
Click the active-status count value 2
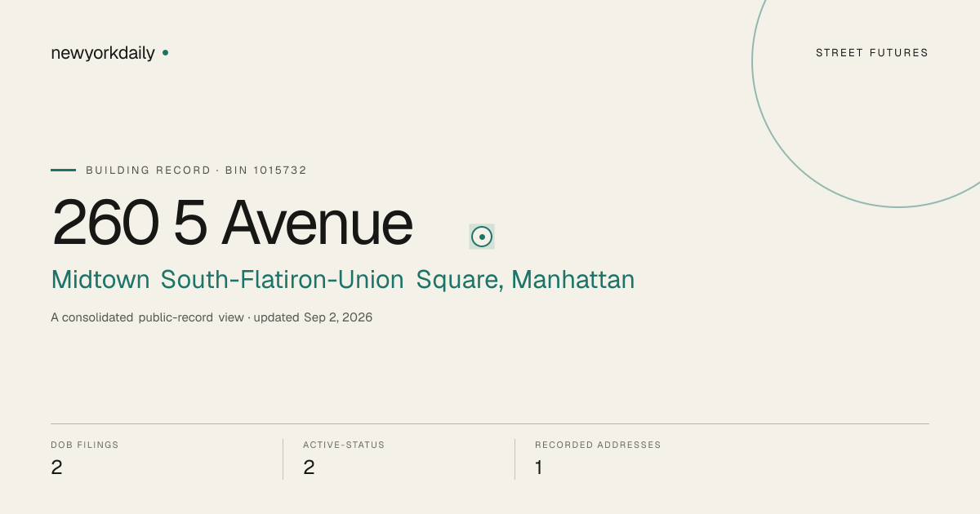pos(309,467)
